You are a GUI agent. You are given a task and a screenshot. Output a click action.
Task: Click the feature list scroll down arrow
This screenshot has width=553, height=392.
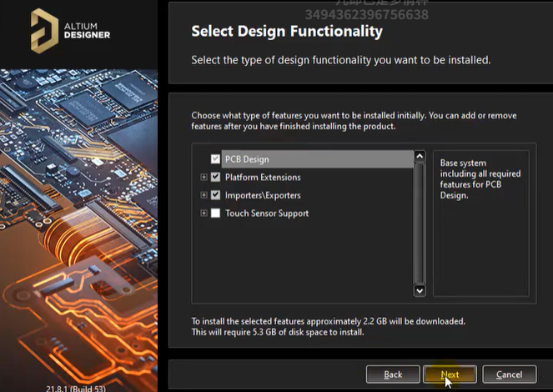point(420,291)
